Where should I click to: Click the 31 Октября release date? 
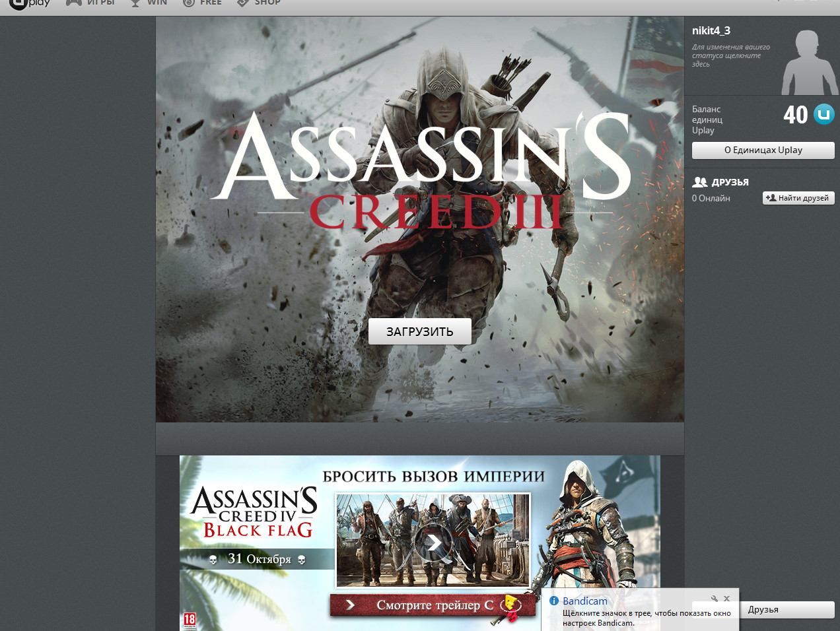[x=259, y=559]
